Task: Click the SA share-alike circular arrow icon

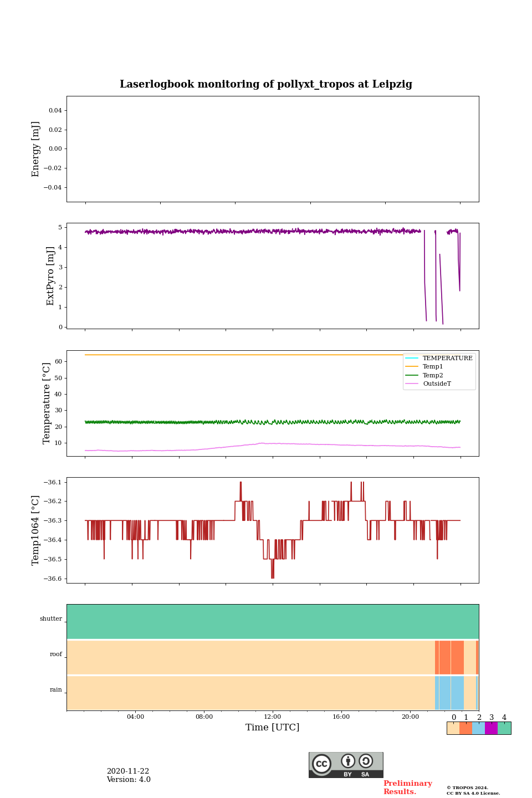Action: 366,761
